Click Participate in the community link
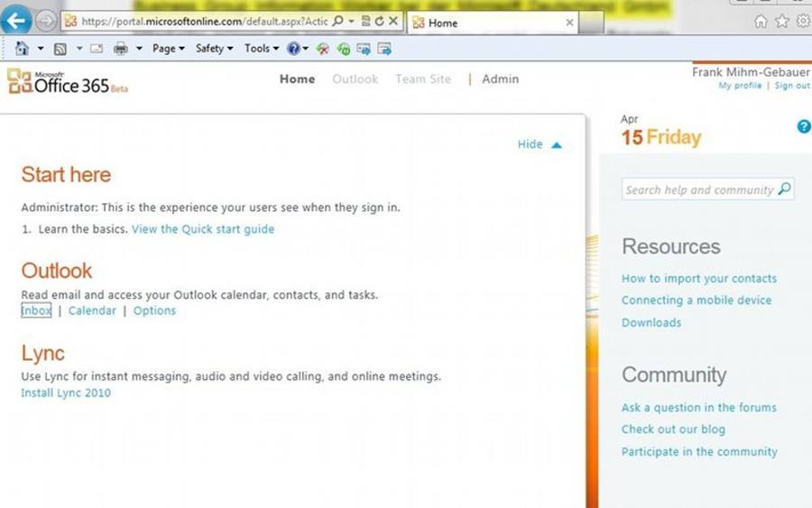The width and height of the screenshot is (812, 508). (x=699, y=451)
